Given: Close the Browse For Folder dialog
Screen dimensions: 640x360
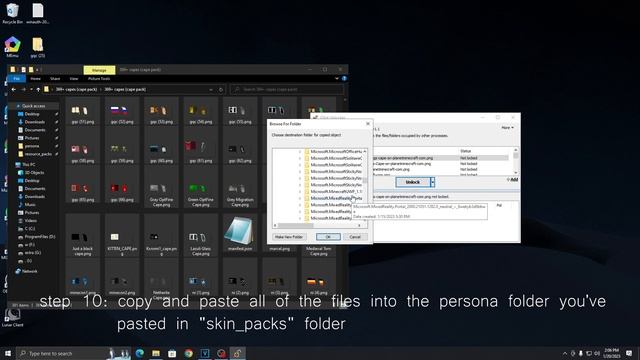Looking at the screenshot, I should 368,123.
